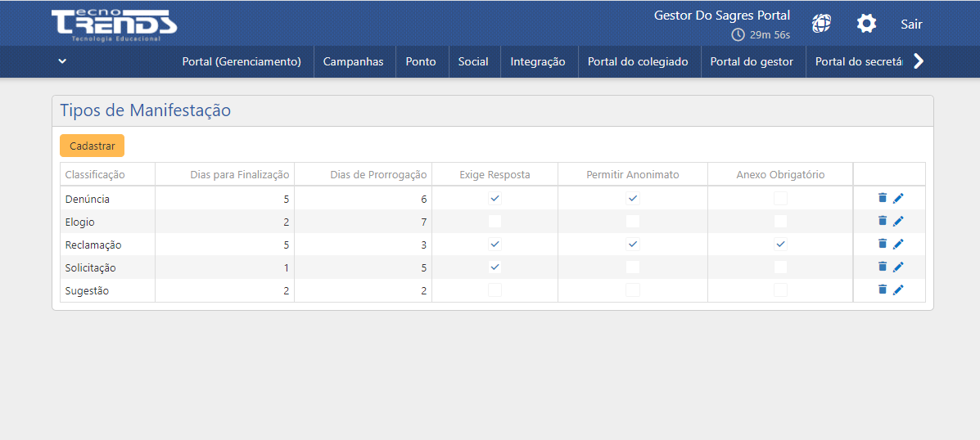Click Sair to log out

click(x=911, y=24)
